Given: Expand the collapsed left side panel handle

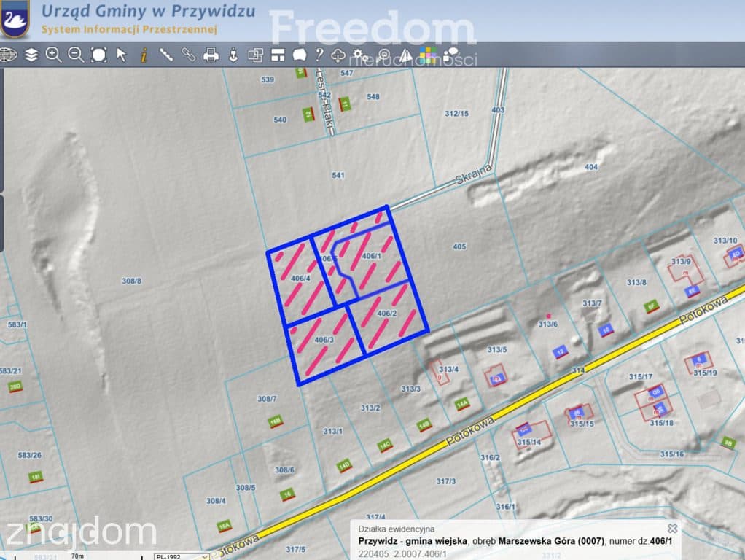Looking at the screenshot, I should point(2,223).
